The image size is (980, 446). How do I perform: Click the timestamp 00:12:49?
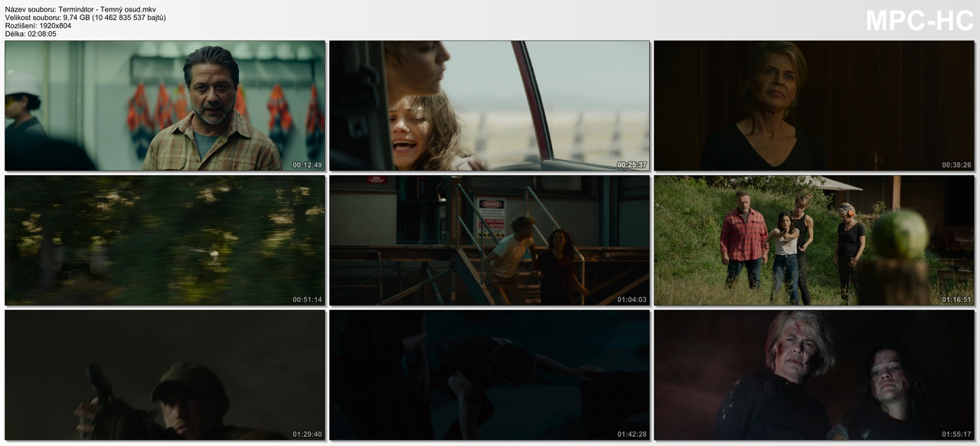point(307,165)
